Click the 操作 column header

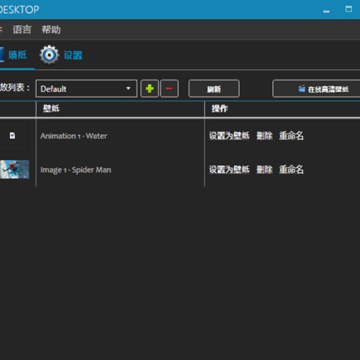click(x=220, y=109)
